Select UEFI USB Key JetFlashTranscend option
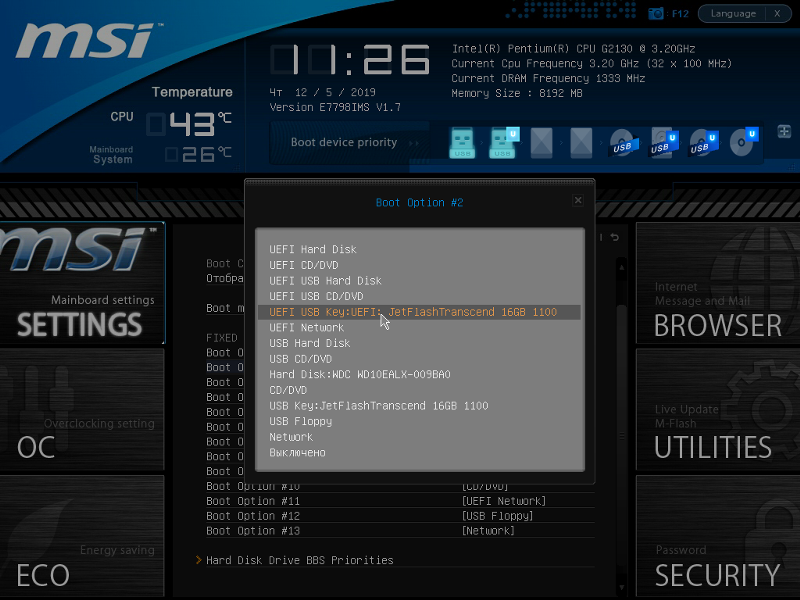The image size is (800, 600). point(419,312)
